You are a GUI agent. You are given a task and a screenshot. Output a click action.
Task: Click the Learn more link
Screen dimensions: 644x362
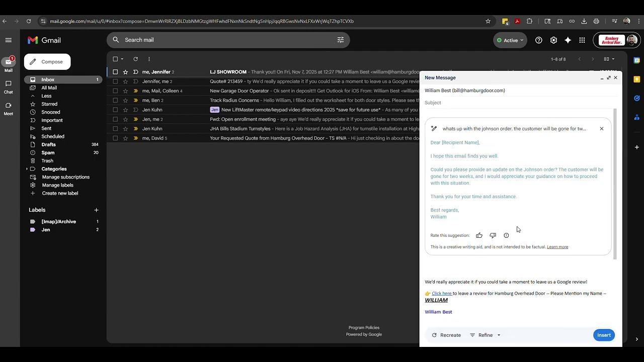557,247
